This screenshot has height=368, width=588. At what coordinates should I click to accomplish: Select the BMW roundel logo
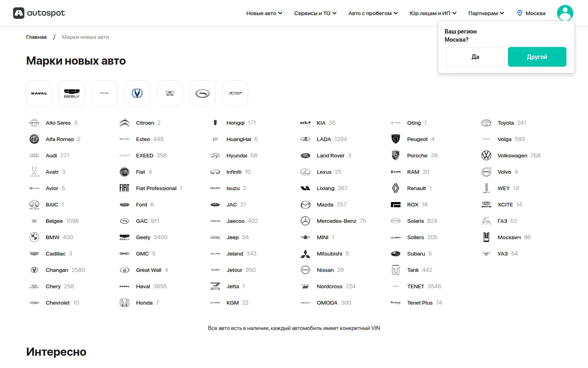coord(34,237)
